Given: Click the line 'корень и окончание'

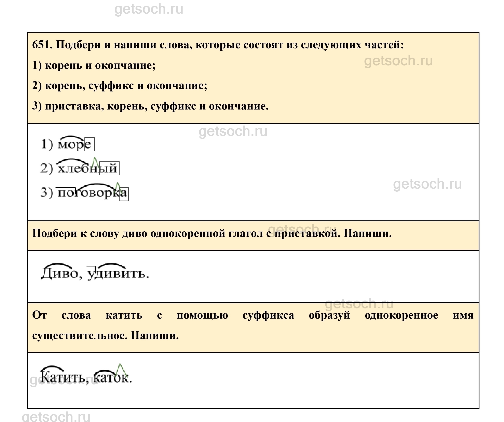Looking at the screenshot, I should click(x=94, y=65).
